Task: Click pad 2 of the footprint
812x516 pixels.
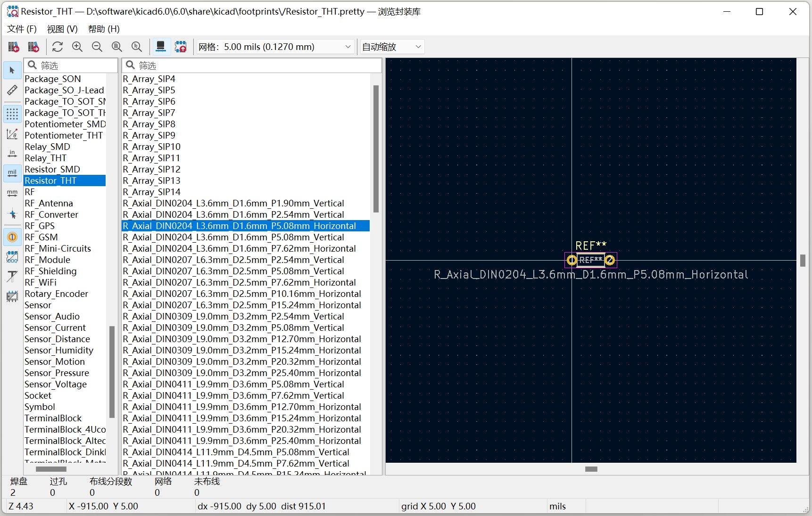Action: 610,260
